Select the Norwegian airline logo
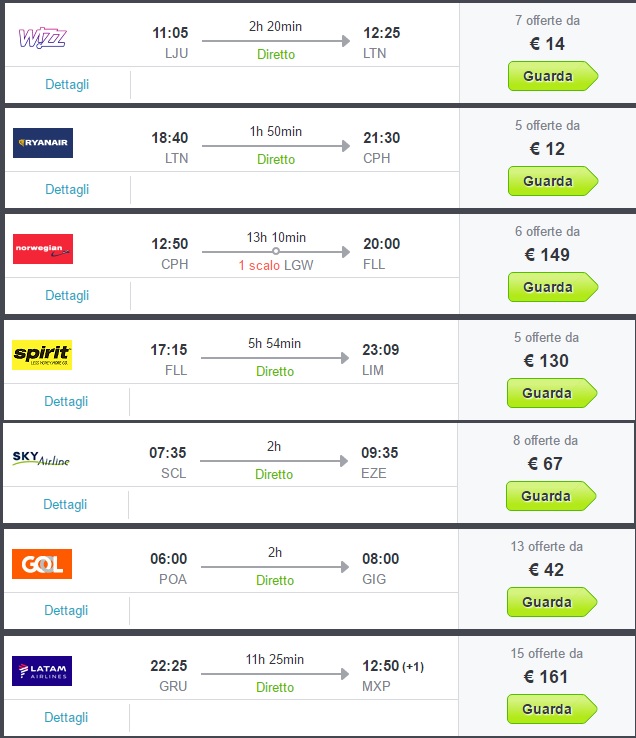636x738 pixels. 43,249
